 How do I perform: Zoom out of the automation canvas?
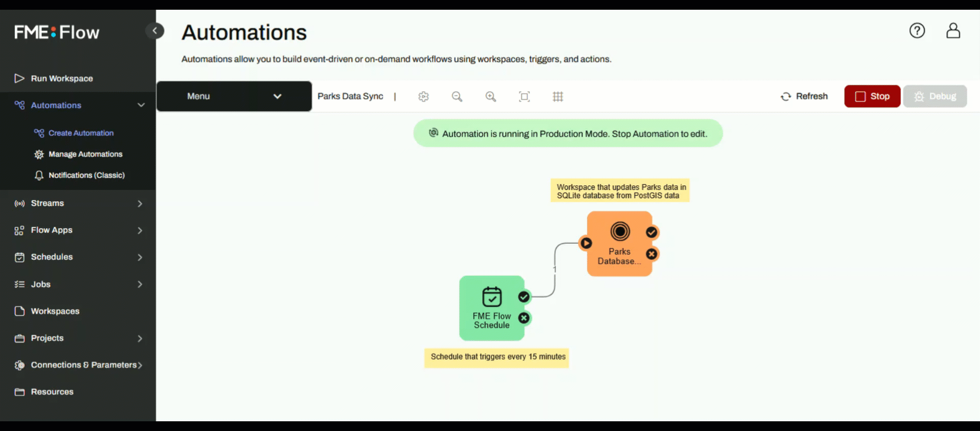457,96
